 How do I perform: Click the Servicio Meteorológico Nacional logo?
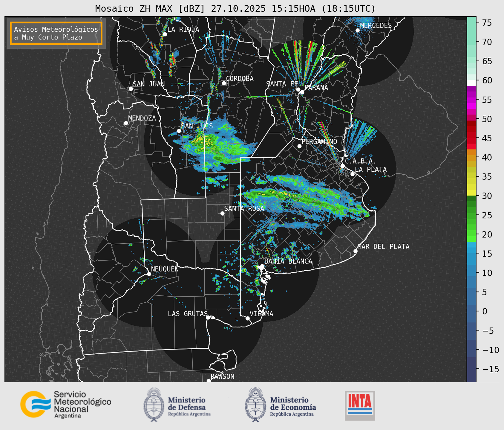(65, 404)
